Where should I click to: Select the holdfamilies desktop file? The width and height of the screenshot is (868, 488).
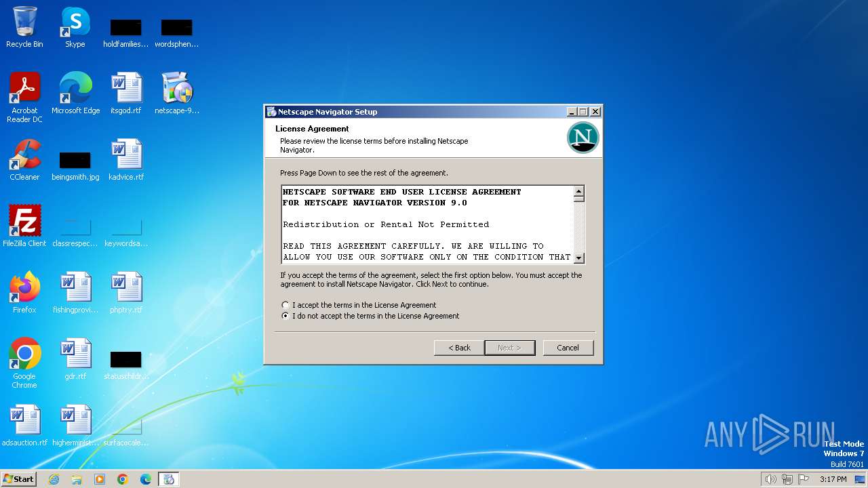(x=126, y=33)
